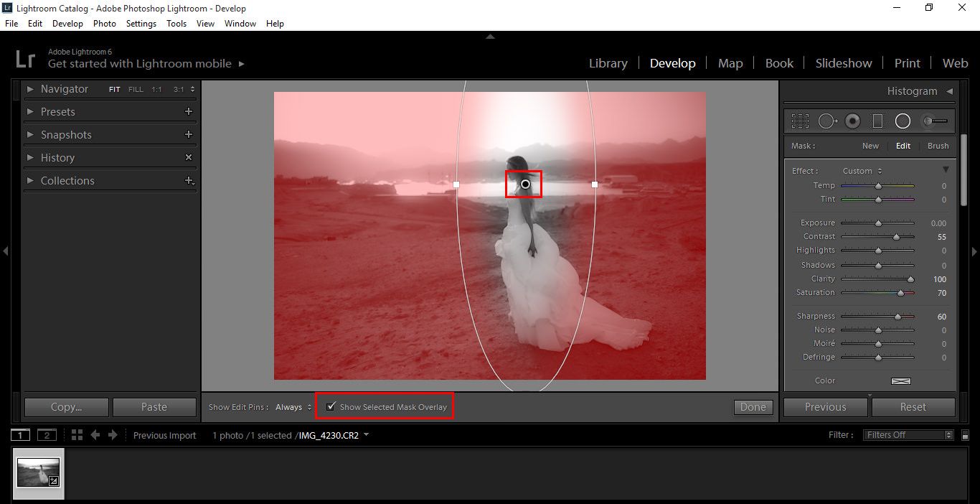Hide the left panel group arrow
This screenshot has height=504, width=980.
point(6,251)
